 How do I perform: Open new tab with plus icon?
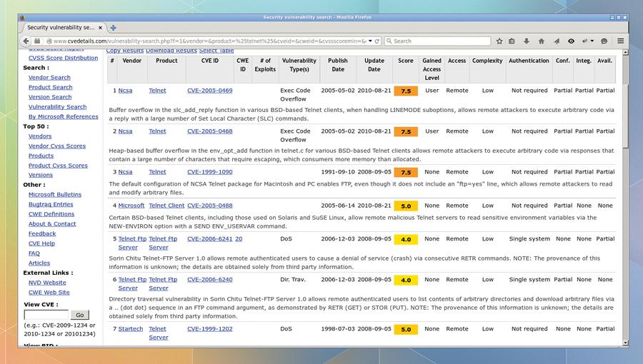113,28
